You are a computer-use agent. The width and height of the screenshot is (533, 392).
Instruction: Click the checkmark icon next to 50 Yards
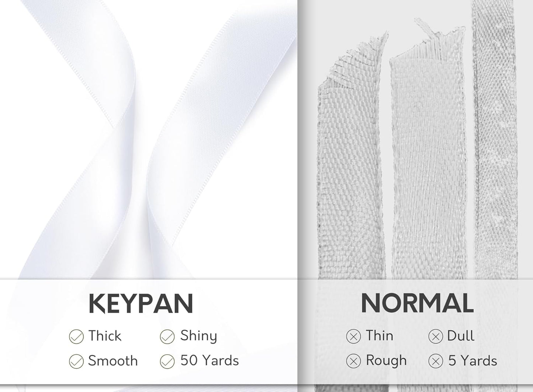click(167, 361)
